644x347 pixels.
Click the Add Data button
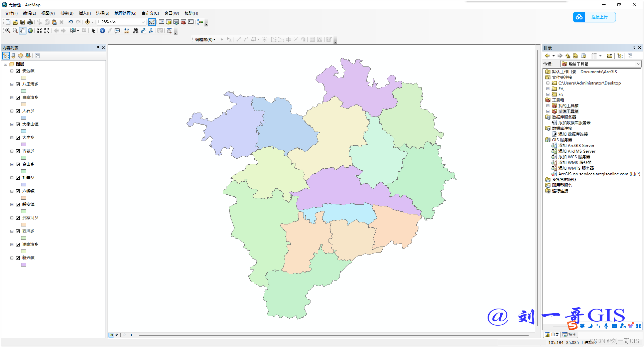[x=87, y=22]
